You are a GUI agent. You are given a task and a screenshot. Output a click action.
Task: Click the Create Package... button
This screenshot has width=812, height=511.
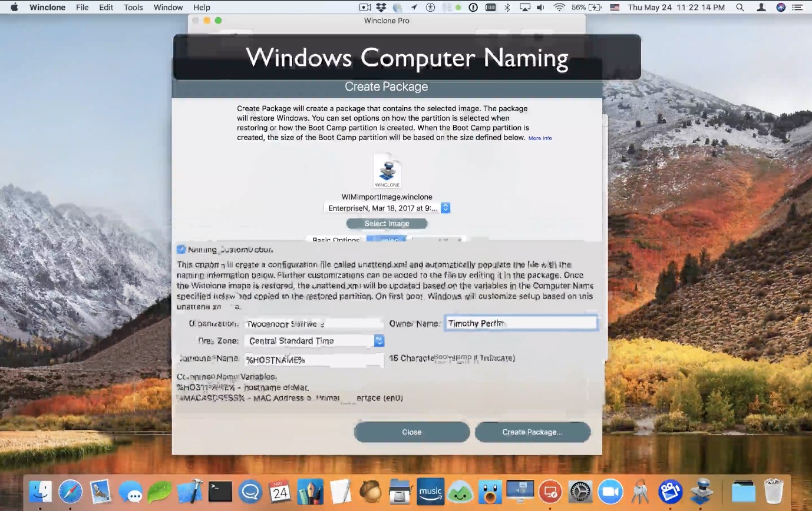[533, 432]
